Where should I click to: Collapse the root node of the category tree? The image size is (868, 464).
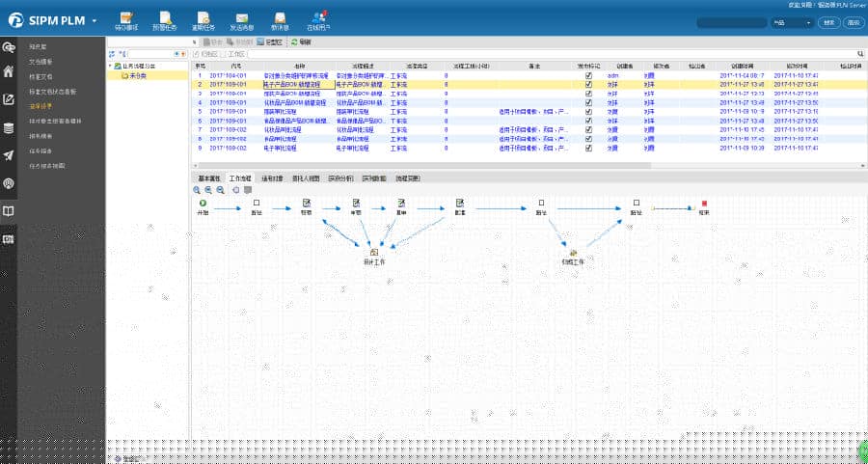pos(110,66)
